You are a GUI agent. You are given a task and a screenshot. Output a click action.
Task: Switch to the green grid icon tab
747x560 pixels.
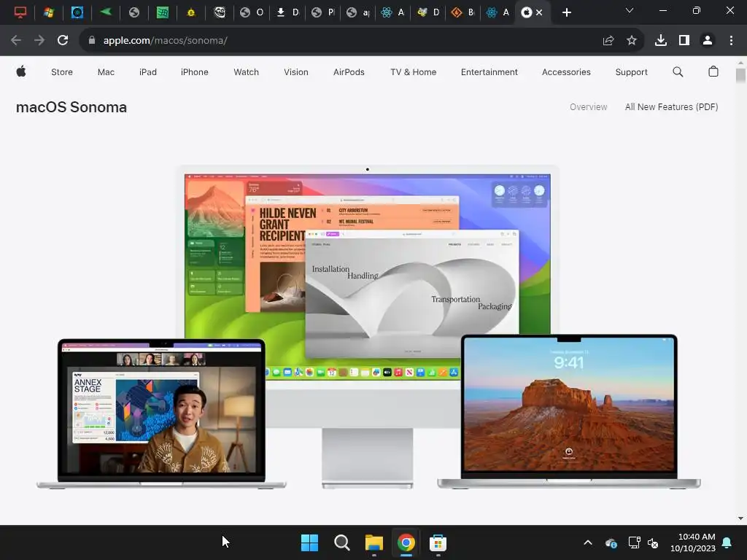click(163, 12)
